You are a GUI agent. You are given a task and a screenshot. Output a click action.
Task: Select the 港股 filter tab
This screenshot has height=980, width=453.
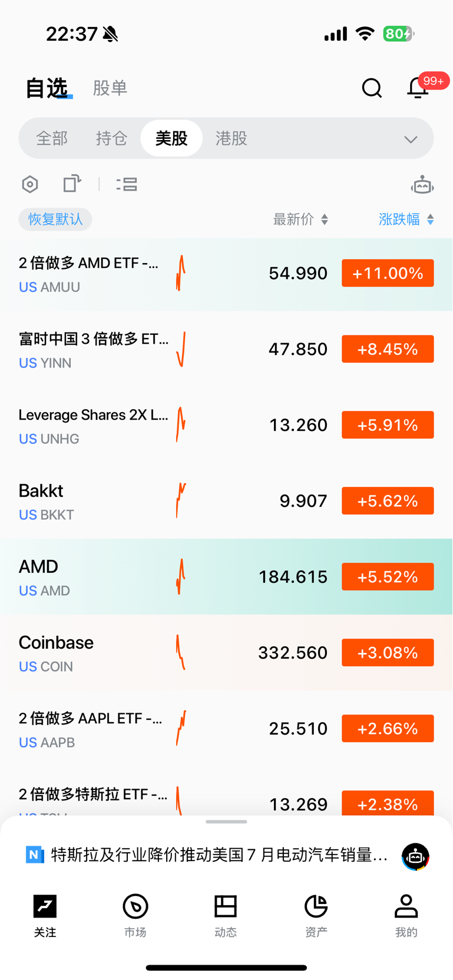(x=232, y=138)
